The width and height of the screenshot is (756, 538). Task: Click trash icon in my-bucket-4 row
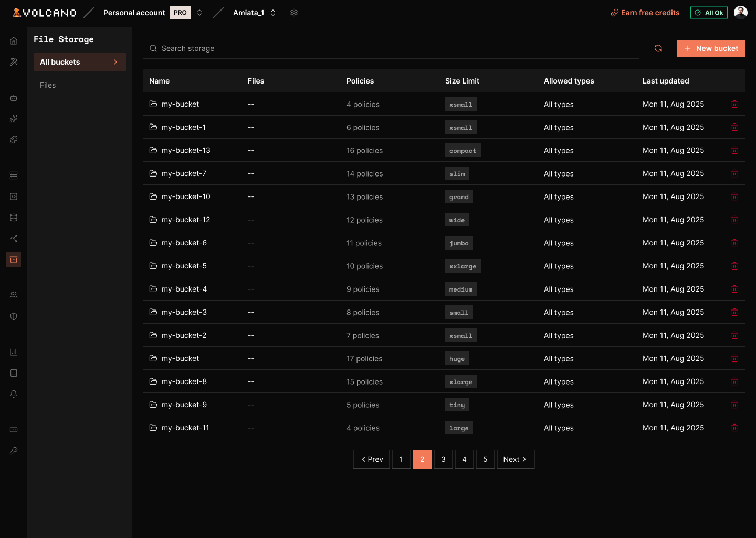coord(734,289)
